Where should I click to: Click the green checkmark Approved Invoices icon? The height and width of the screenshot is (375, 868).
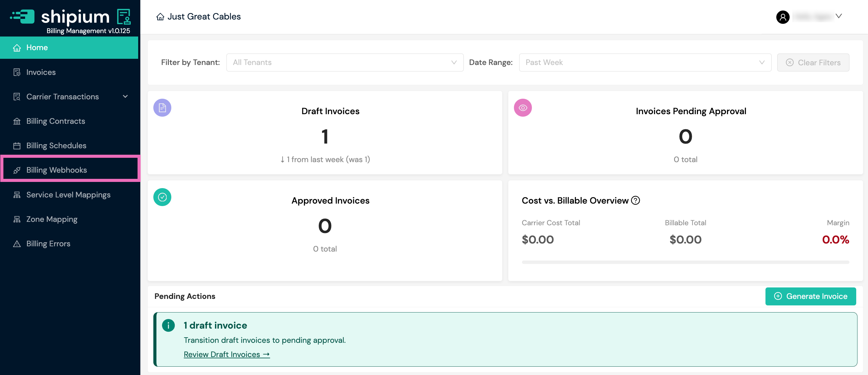tap(162, 197)
